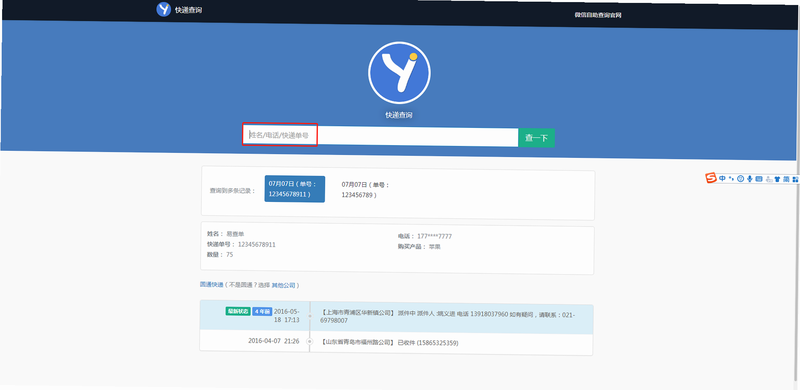Viewport: 800px width, 390px height.
Task: Click the 快递查询 caption under the logo
Action: point(399,115)
